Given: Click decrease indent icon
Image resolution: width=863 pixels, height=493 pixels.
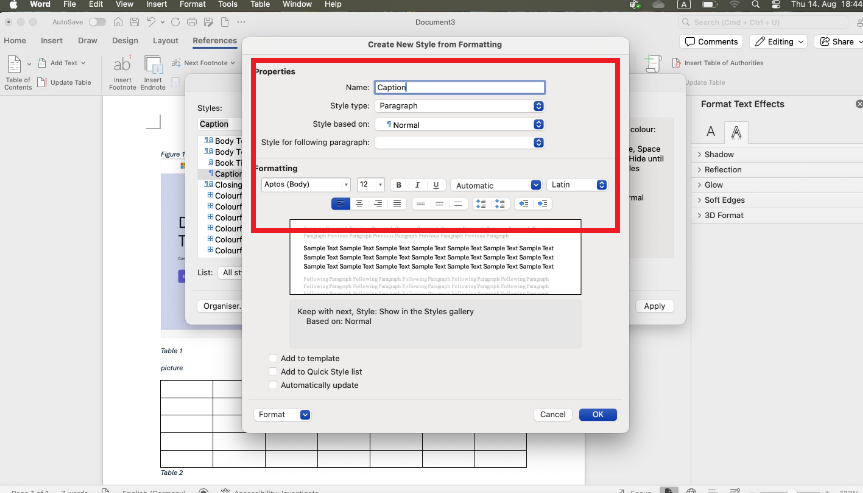Looking at the screenshot, I should click(x=523, y=204).
